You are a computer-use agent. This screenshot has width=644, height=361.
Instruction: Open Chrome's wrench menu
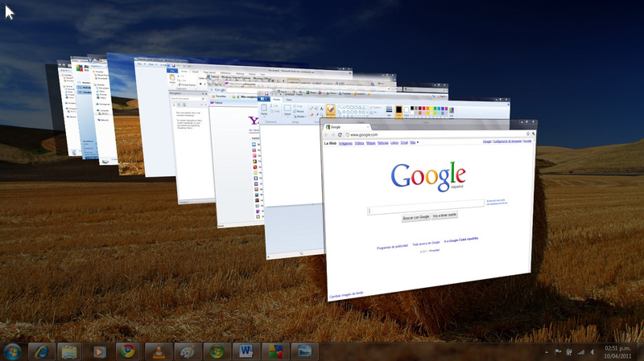534,133
